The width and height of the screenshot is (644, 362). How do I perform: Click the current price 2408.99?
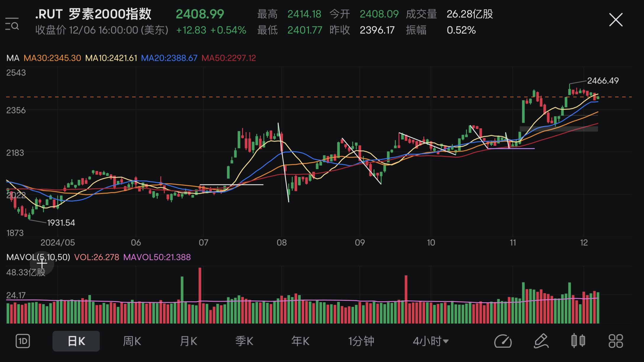200,14
